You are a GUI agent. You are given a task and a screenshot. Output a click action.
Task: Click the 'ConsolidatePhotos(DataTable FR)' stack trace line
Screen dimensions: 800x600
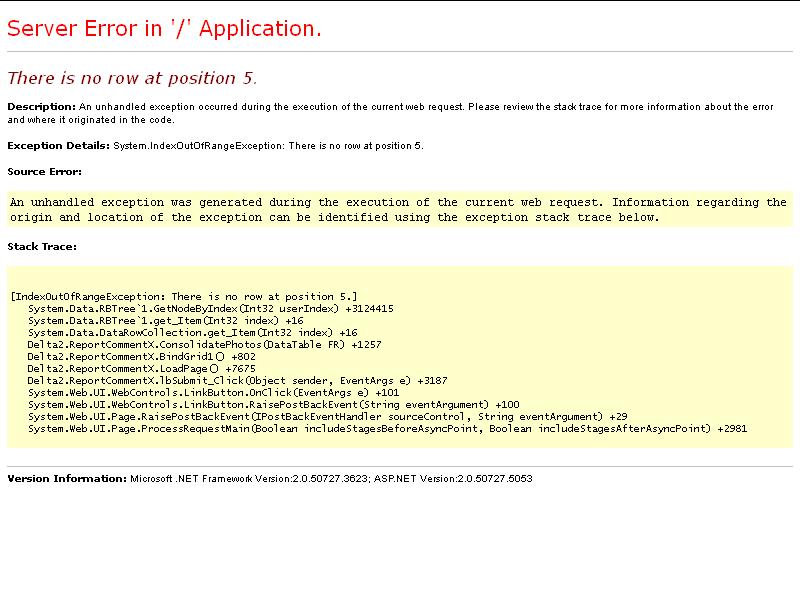point(204,345)
